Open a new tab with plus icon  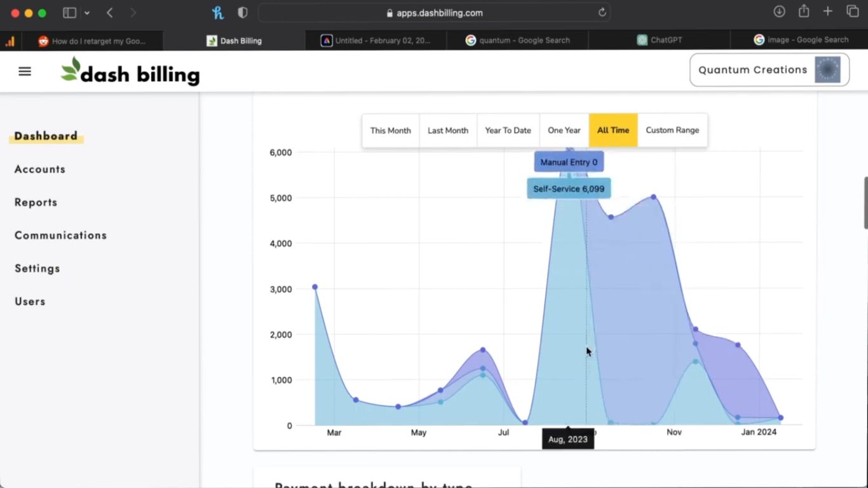(x=827, y=11)
